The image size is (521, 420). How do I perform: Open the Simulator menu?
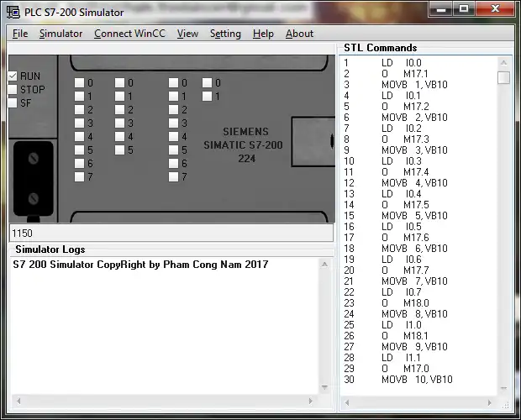pyautogui.click(x=61, y=34)
